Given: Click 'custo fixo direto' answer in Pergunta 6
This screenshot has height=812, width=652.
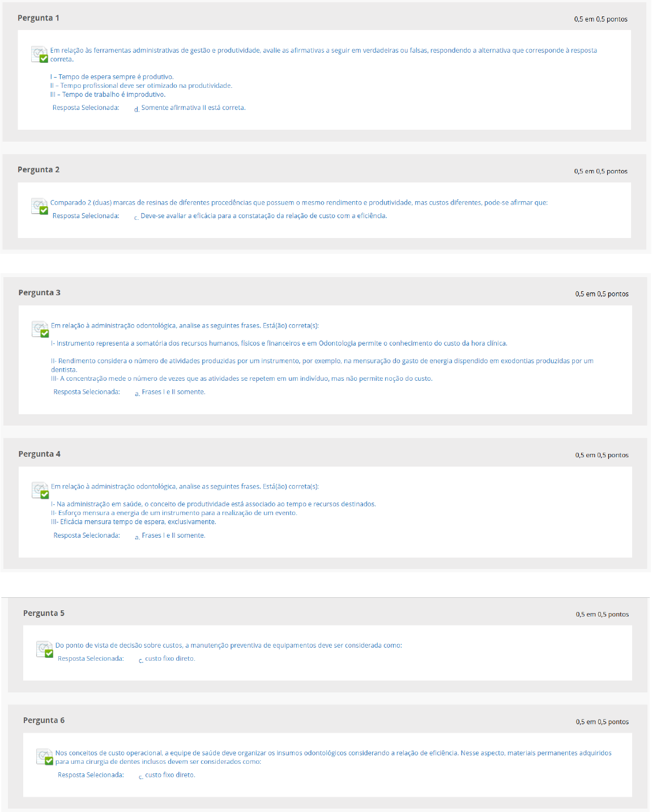Looking at the screenshot, I should point(170,775).
